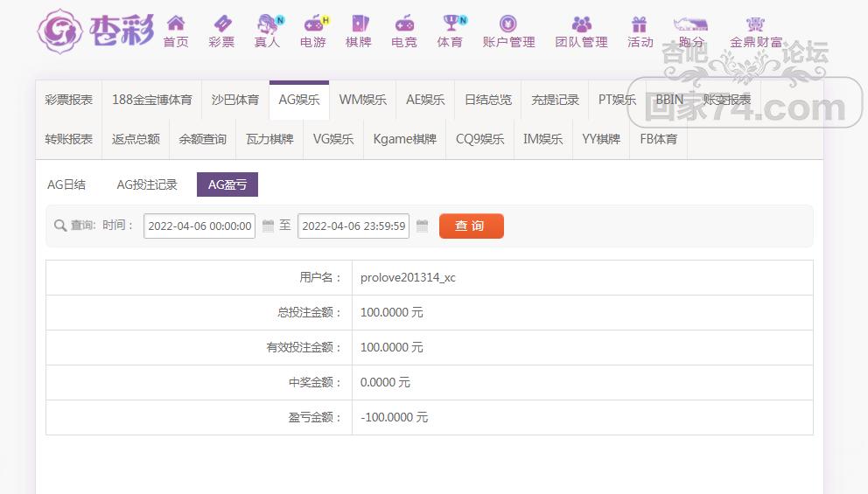The height and width of the screenshot is (494, 868).
Task: Click the 团队管理 team icon
Action: [x=581, y=24]
